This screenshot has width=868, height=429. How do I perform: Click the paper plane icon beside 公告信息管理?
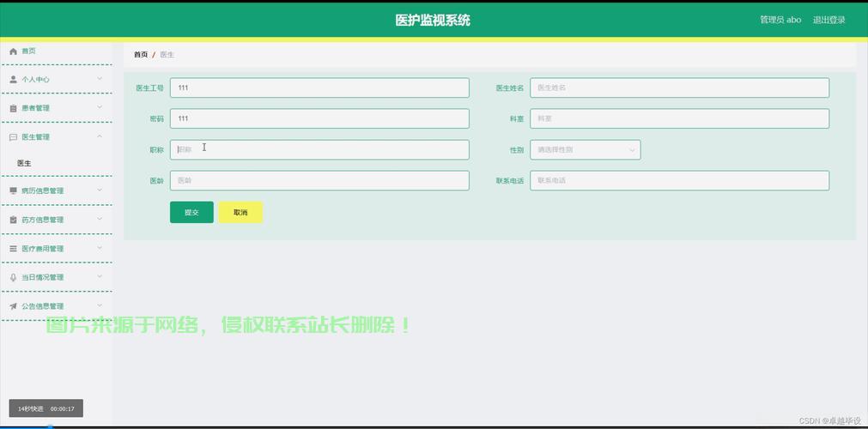point(13,306)
